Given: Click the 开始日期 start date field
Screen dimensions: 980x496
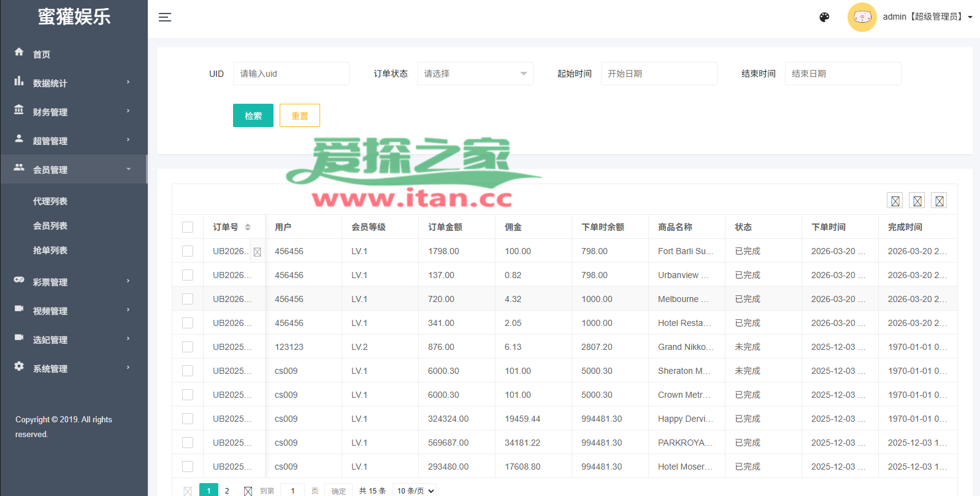Looking at the screenshot, I should (x=659, y=74).
